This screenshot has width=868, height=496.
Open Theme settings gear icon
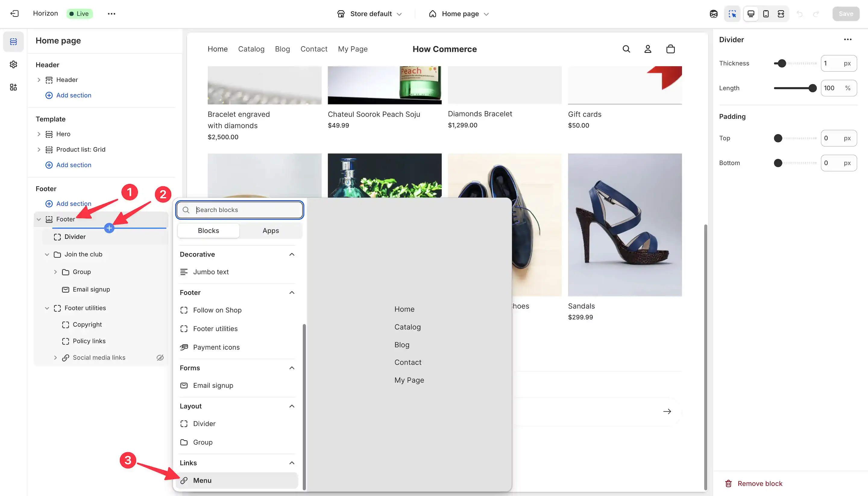click(x=13, y=64)
